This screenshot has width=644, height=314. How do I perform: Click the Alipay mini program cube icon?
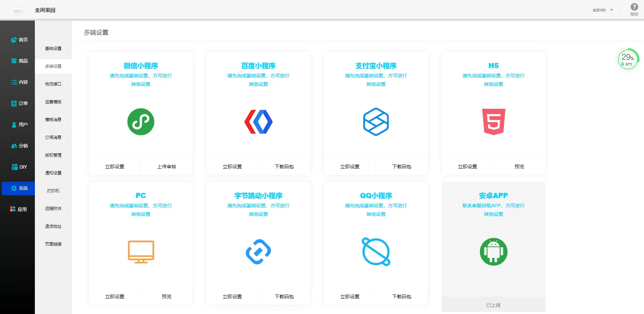376,122
